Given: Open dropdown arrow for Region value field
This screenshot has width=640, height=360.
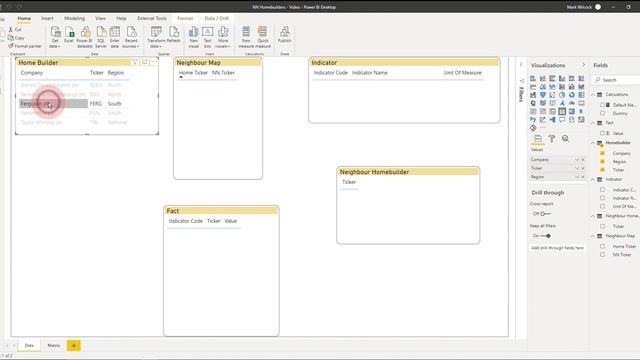Looking at the screenshot, I should point(577,177).
